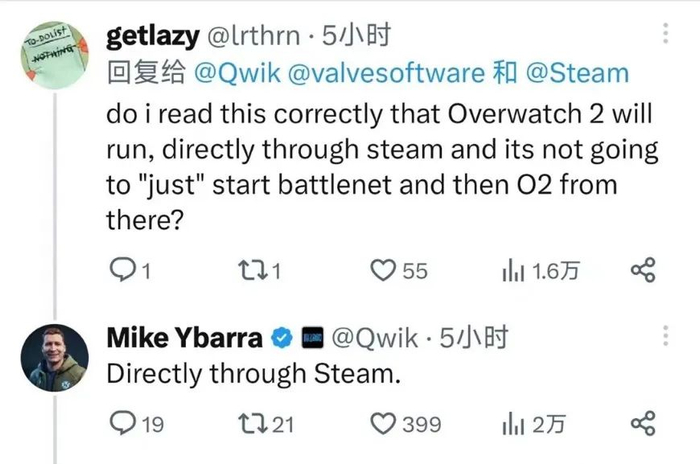The image size is (700, 464).
Task: Open Mike Ybarra's profile photo
Action: [56, 357]
